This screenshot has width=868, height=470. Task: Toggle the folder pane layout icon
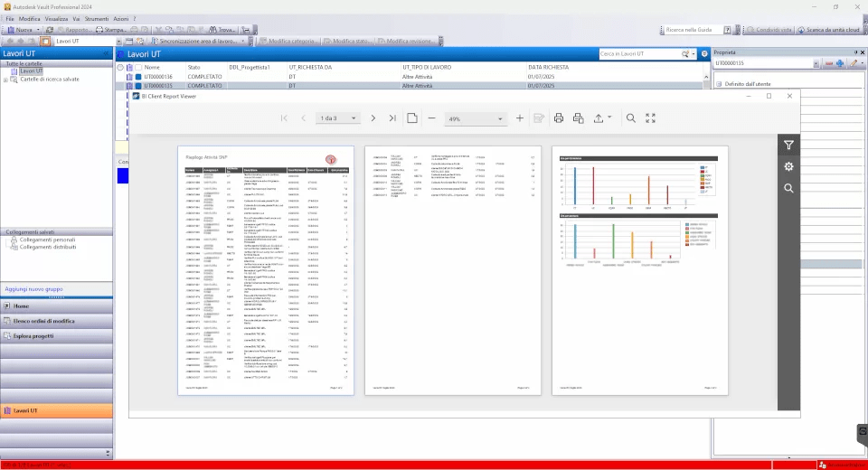pyautogui.click(x=45, y=41)
